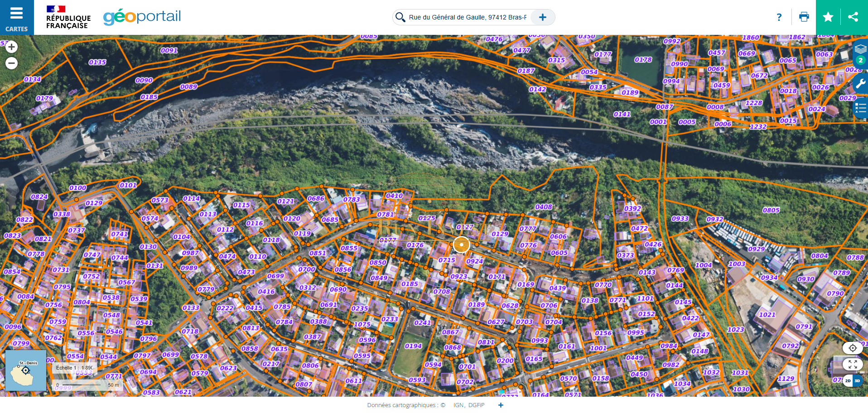Click the address search field
Image resolution: width=868 pixels, height=413 pixels.
(468, 17)
